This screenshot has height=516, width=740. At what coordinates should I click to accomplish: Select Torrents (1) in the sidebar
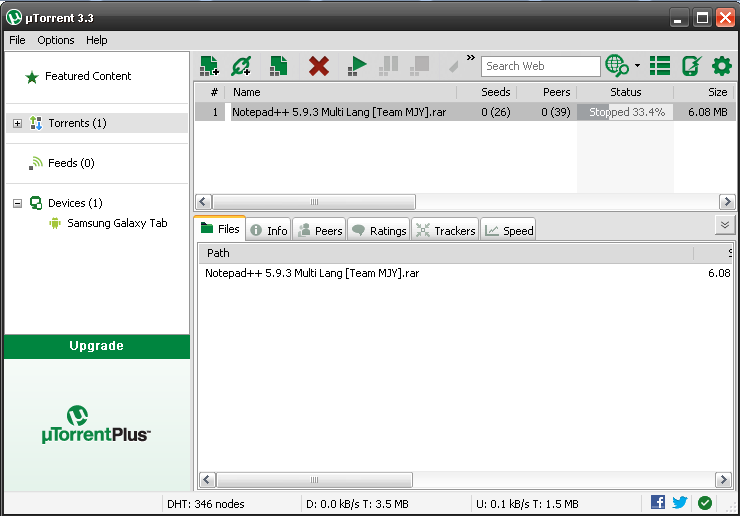(x=77, y=123)
